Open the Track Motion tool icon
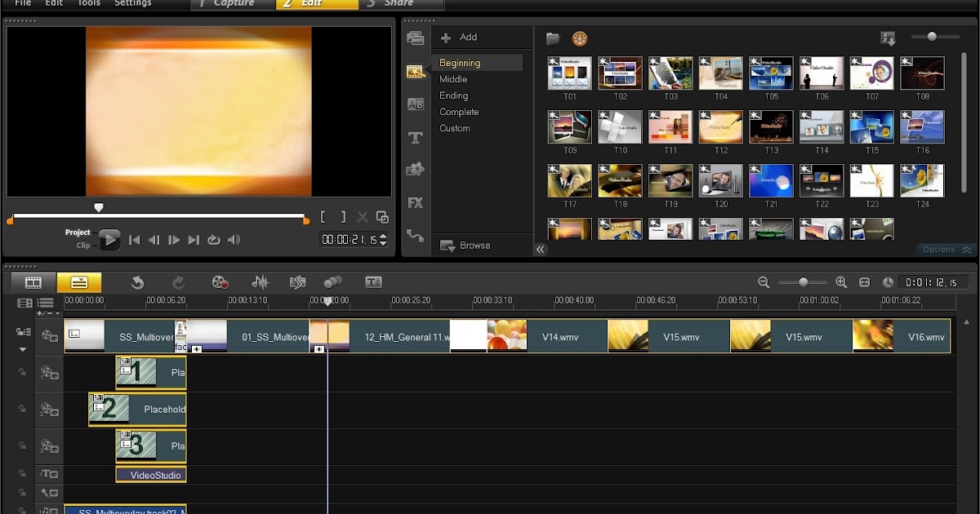 (x=333, y=282)
